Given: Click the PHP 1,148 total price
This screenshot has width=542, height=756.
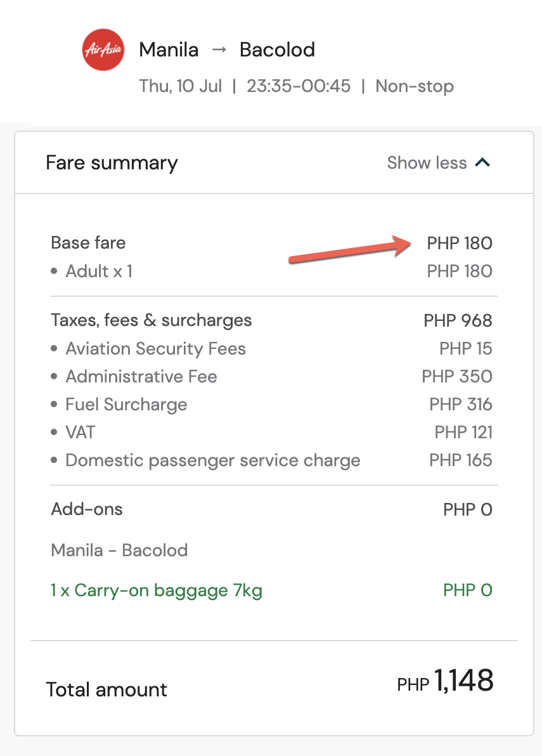Looking at the screenshot, I should click(445, 682).
